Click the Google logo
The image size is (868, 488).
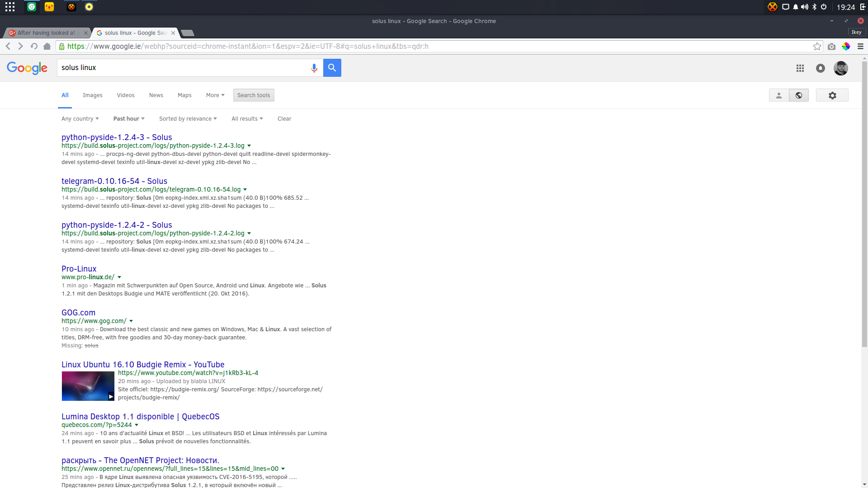coord(27,68)
